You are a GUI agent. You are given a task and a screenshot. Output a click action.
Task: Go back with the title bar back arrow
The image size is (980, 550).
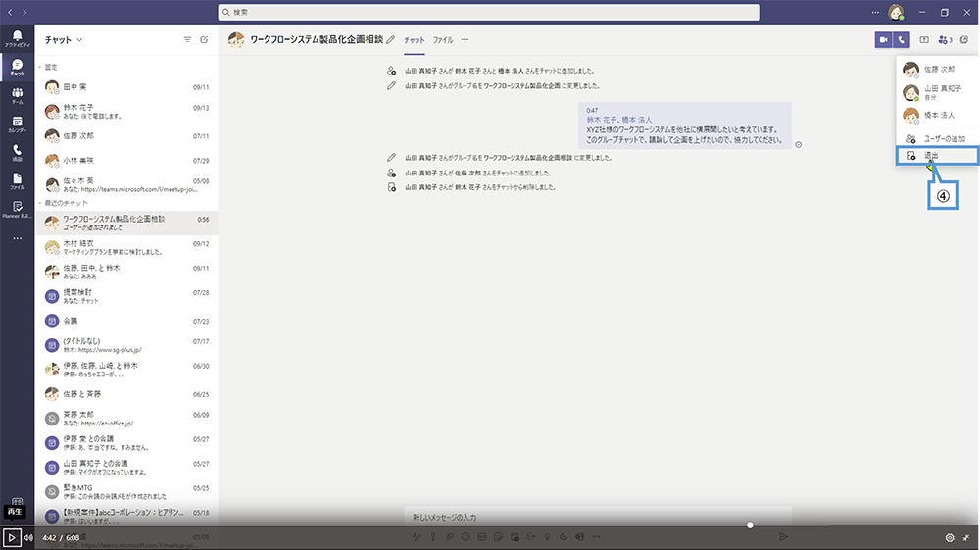click(x=10, y=12)
